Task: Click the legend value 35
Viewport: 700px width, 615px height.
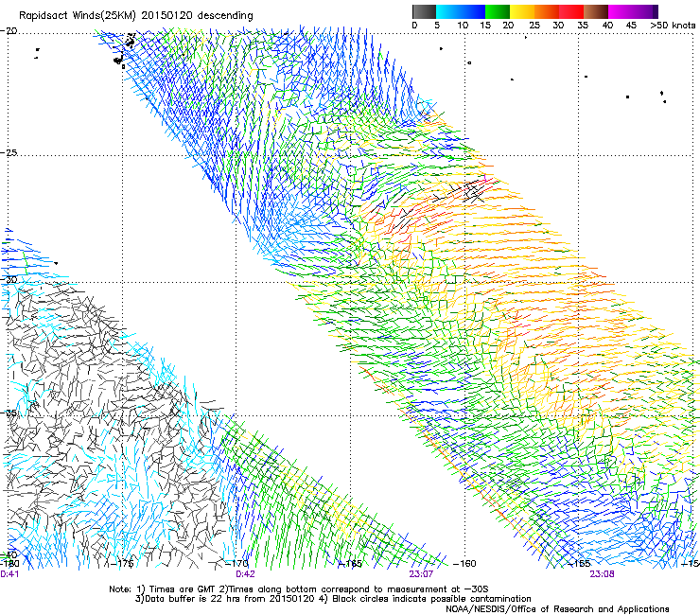Action: tap(583, 26)
